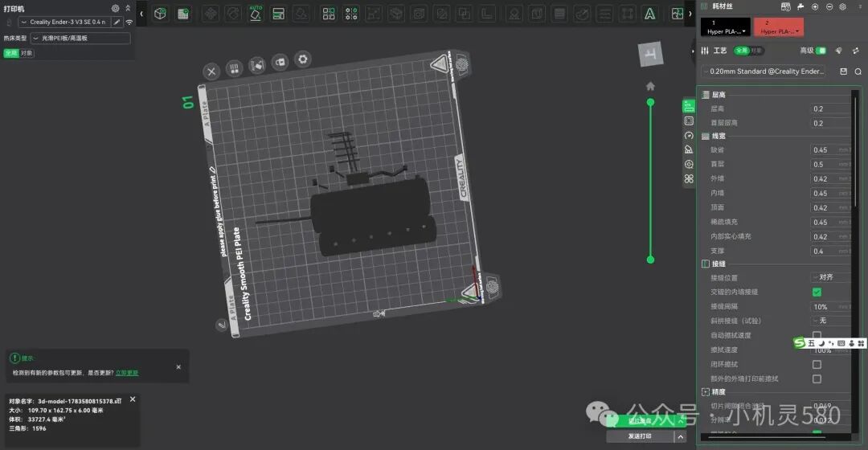Screen dimensions: 868x450
Task: Open the support settings tab icon
Action: click(x=689, y=149)
